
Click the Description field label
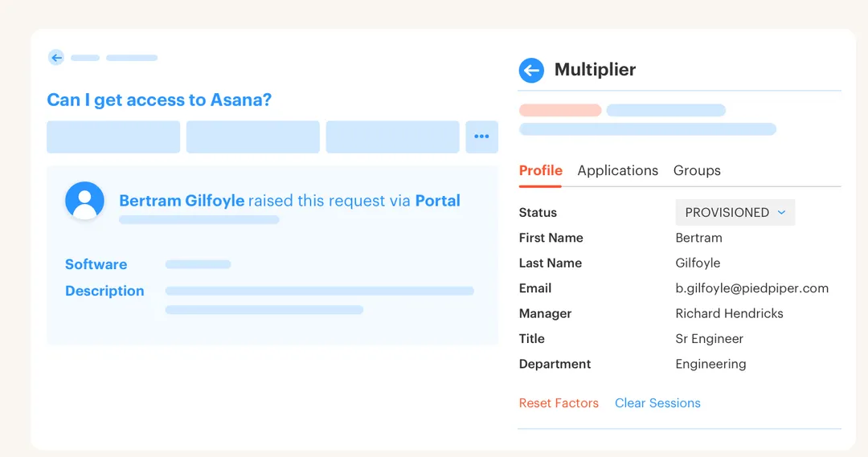pyautogui.click(x=104, y=291)
